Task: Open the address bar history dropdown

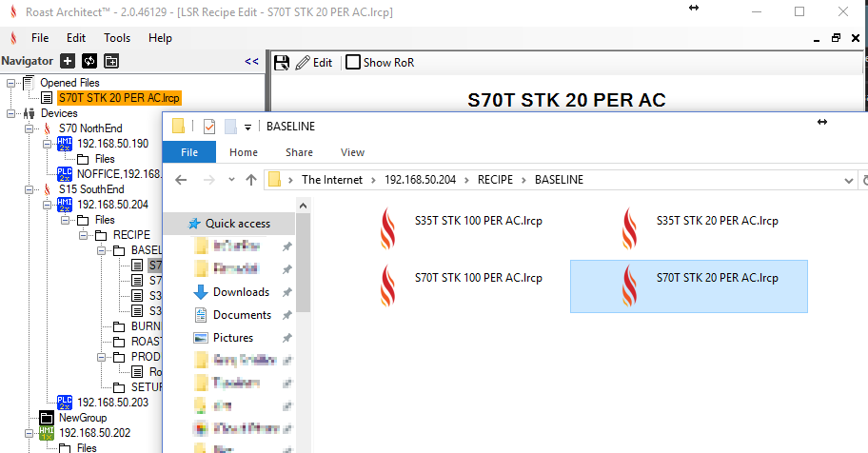Action: (x=850, y=179)
